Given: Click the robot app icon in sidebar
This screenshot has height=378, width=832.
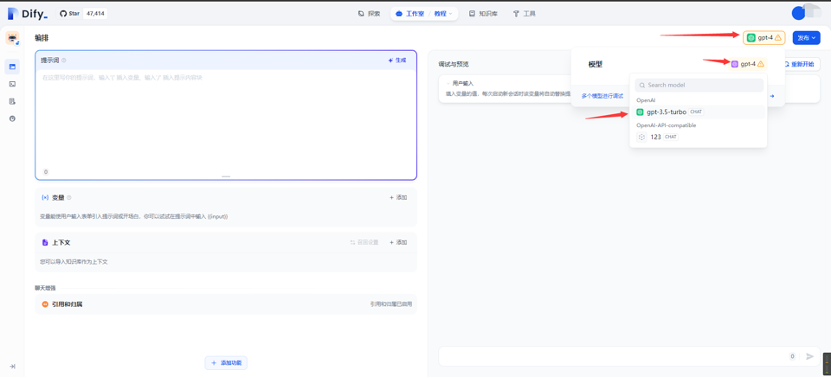Looking at the screenshot, I should tap(12, 38).
